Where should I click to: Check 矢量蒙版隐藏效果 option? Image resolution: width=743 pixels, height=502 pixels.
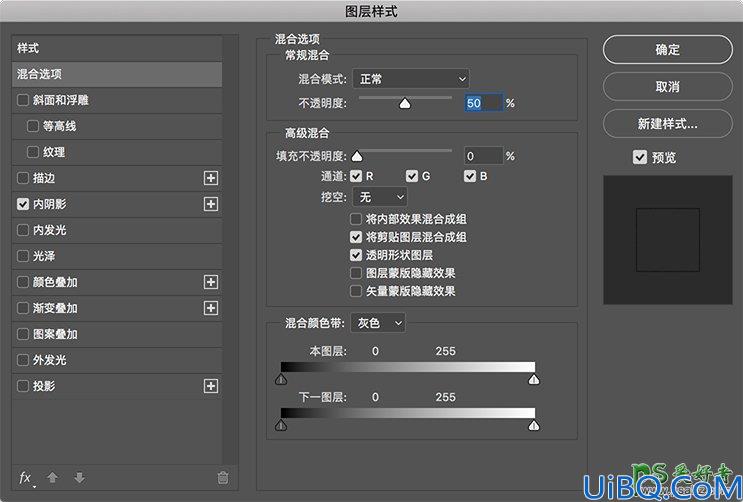[356, 291]
